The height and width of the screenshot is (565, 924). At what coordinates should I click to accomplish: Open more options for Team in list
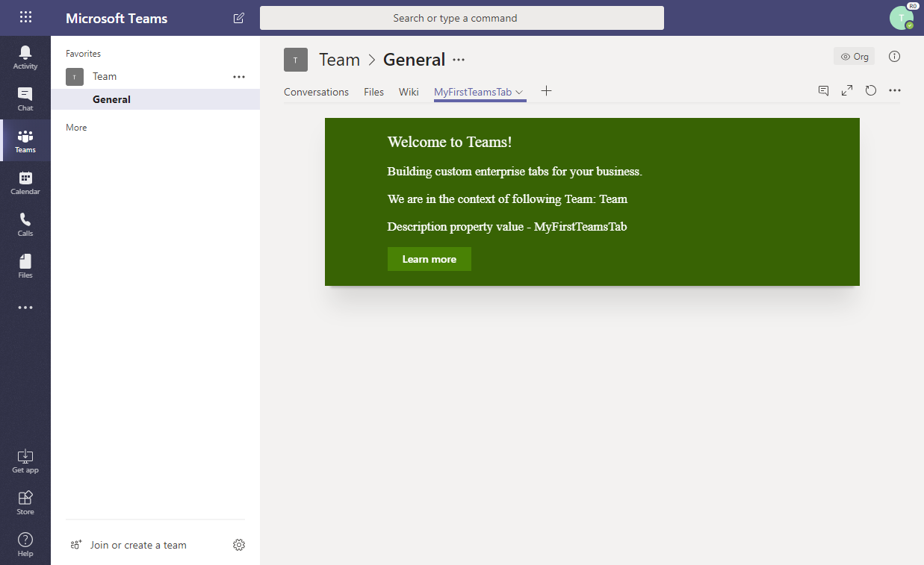(239, 77)
